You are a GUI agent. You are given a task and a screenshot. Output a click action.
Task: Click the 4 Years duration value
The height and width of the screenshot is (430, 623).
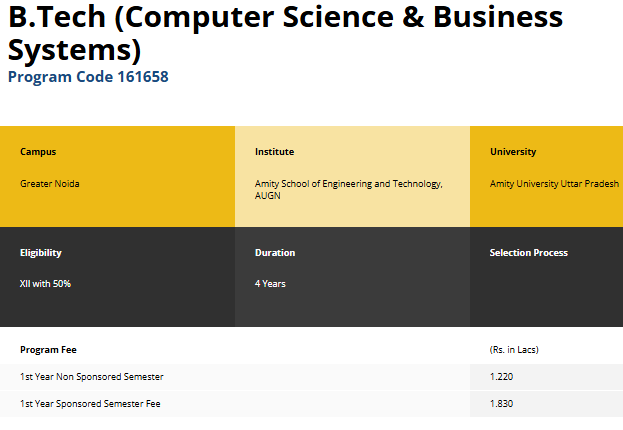click(x=270, y=284)
